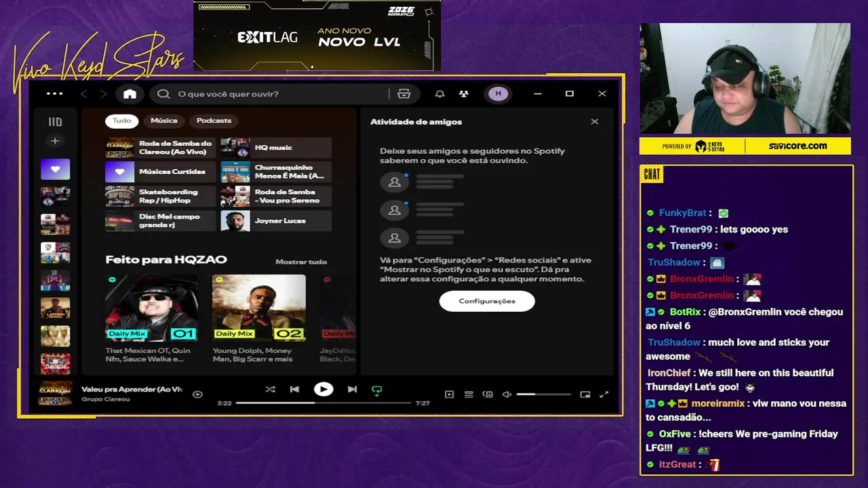Open Skateboarding Rap / HipHop playlist

point(161,197)
